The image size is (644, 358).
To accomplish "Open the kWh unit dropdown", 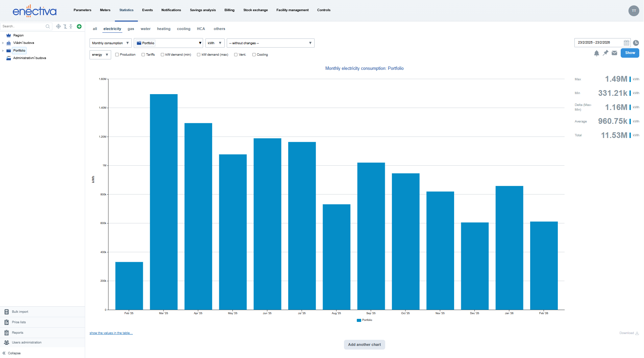I will (215, 43).
